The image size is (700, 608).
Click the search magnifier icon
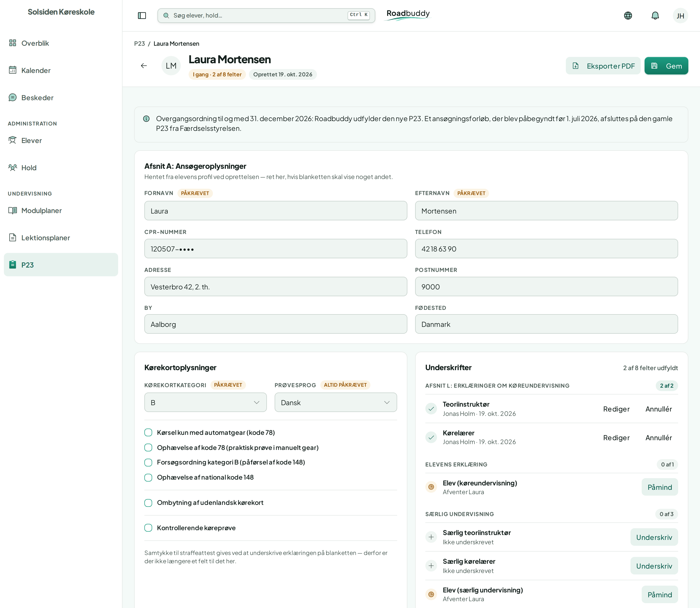[x=166, y=16]
